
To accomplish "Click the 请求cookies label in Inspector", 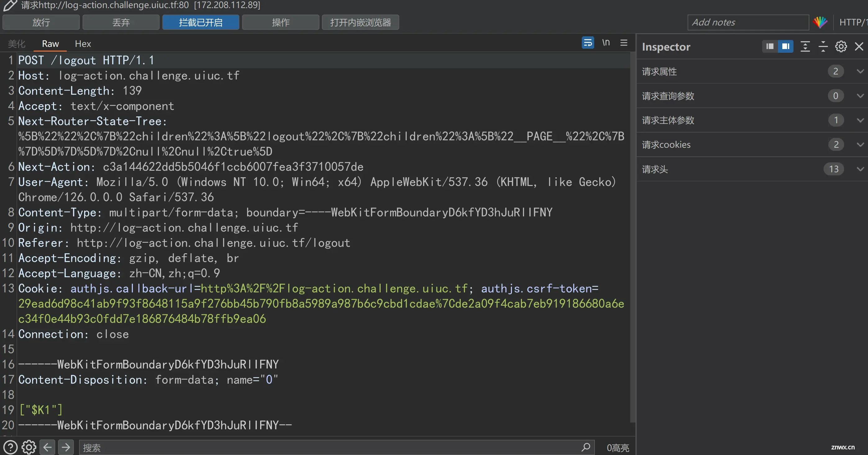I will [x=666, y=145].
